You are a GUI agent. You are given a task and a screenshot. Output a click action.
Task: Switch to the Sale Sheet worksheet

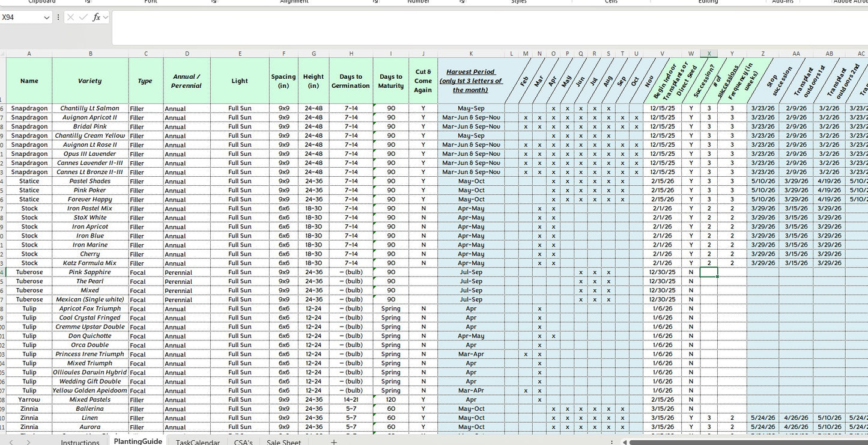point(283,443)
